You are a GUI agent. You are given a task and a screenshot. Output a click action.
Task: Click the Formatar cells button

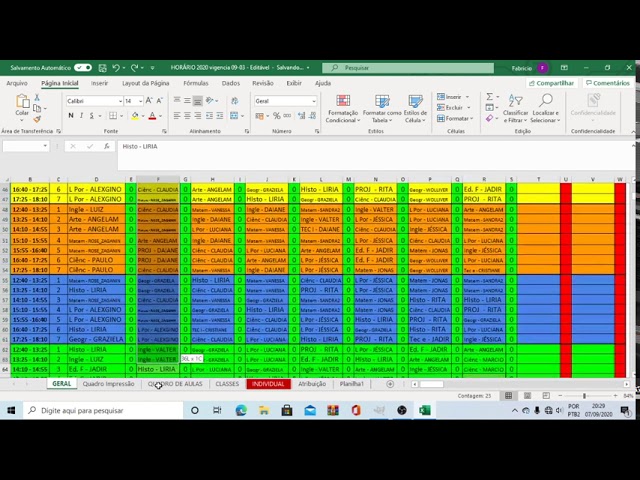coord(455,119)
